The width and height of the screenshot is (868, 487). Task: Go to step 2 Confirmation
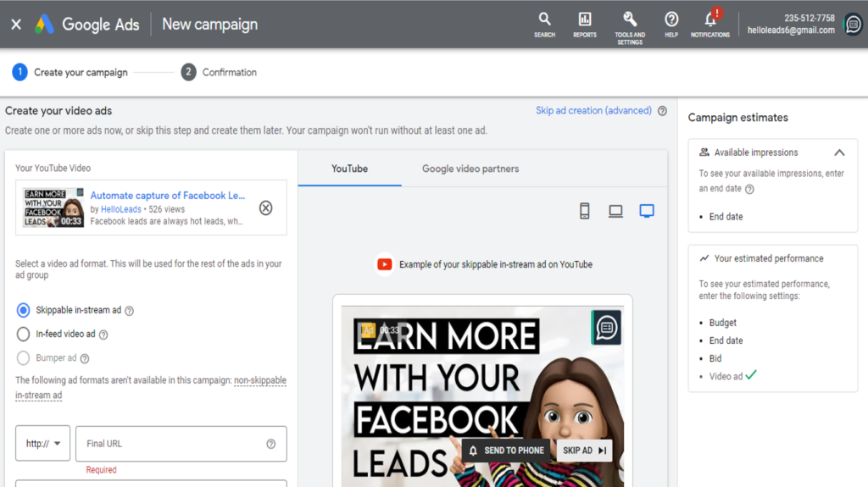click(x=219, y=72)
